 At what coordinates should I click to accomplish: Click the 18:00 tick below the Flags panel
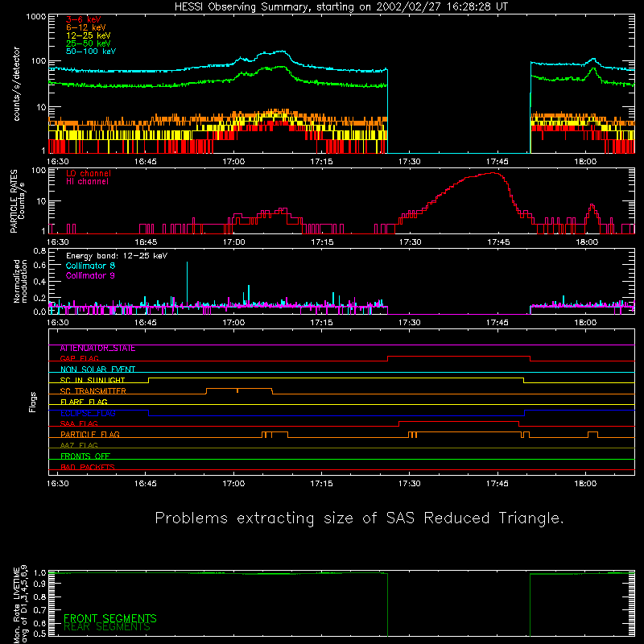(x=585, y=484)
